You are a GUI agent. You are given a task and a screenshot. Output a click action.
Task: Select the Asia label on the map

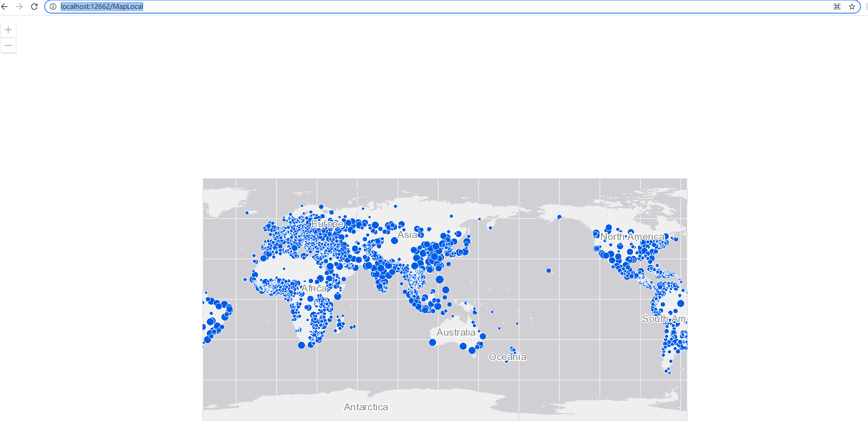click(x=407, y=235)
